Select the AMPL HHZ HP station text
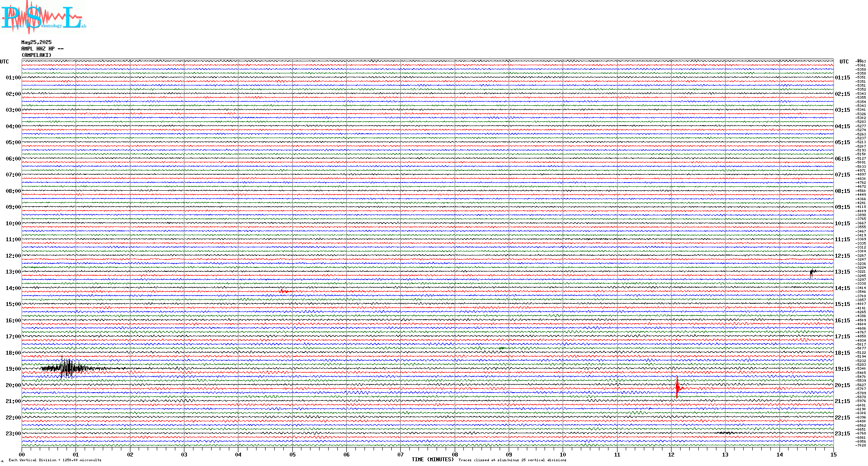The width and height of the screenshot is (868, 466). (42, 49)
